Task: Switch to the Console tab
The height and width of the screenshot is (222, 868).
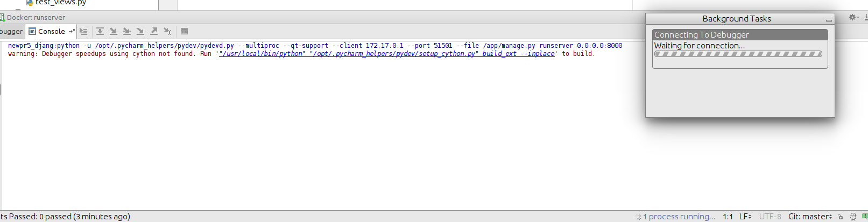Action: pos(51,31)
